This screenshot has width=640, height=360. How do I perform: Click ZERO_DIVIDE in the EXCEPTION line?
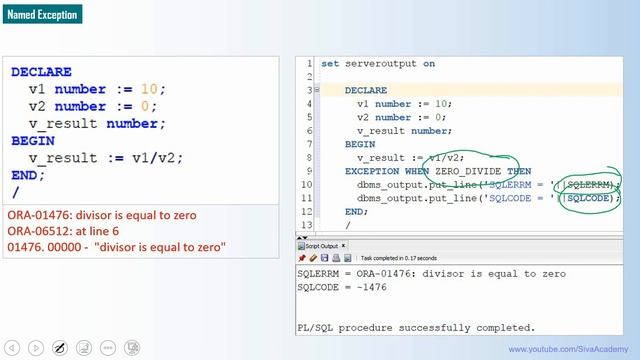tap(468, 171)
